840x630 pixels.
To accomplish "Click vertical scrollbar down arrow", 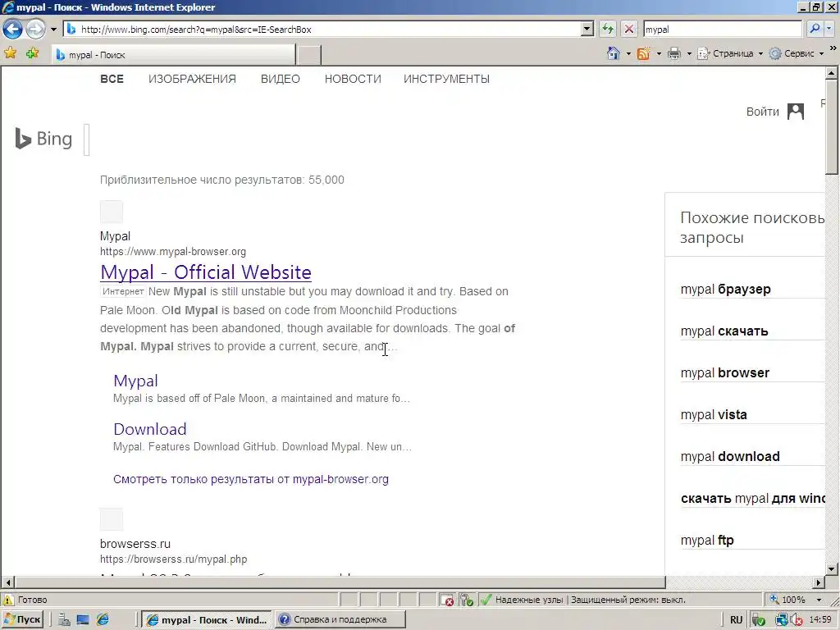I will [x=832, y=569].
